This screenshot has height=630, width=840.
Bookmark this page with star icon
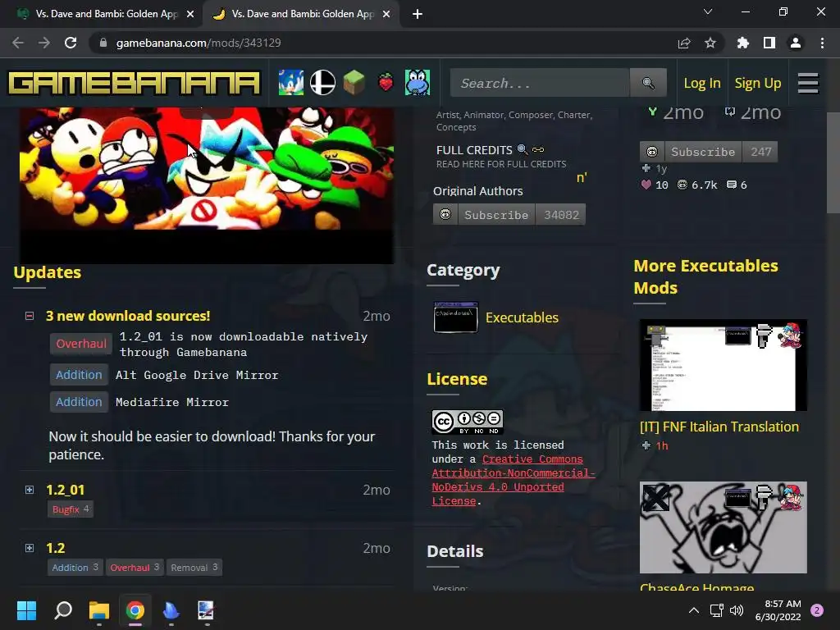[710, 43]
